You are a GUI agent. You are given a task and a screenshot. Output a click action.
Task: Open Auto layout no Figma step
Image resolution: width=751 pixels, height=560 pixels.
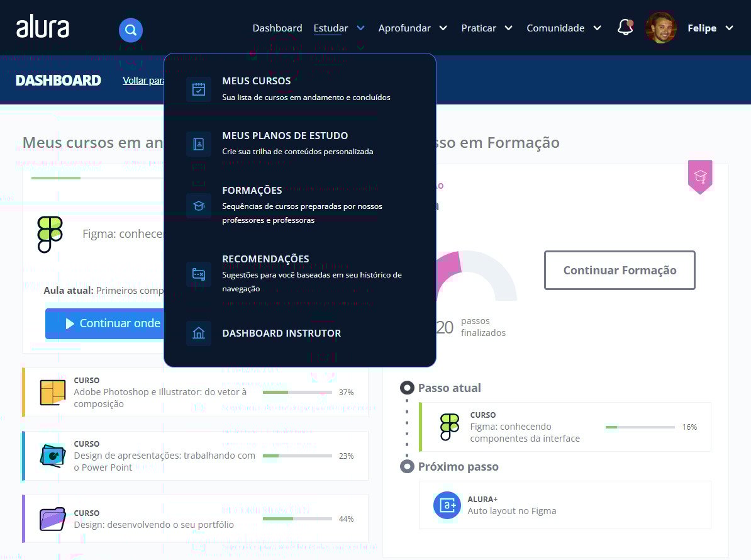565,505
